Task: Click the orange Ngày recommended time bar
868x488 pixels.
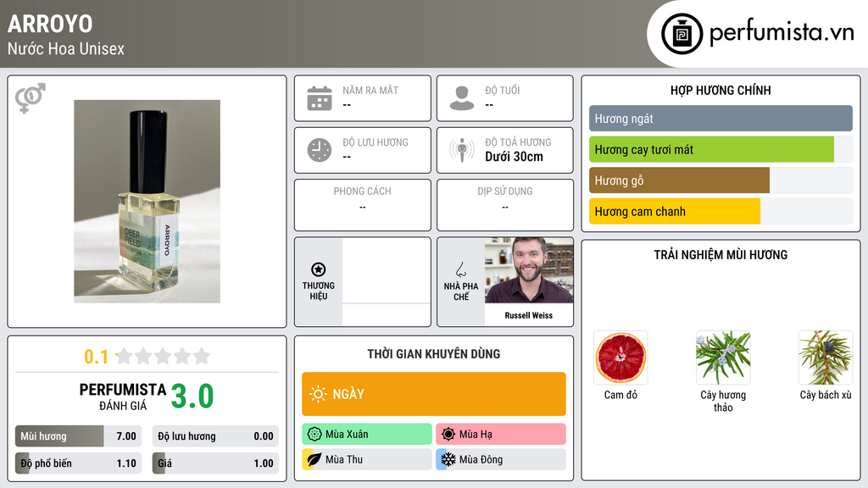Action: tap(434, 394)
